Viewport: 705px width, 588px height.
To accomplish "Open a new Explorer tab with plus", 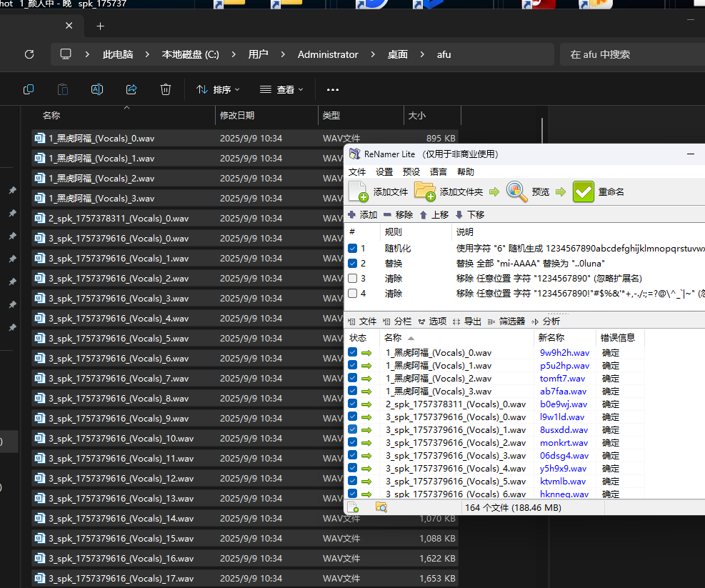I will 100,26.
